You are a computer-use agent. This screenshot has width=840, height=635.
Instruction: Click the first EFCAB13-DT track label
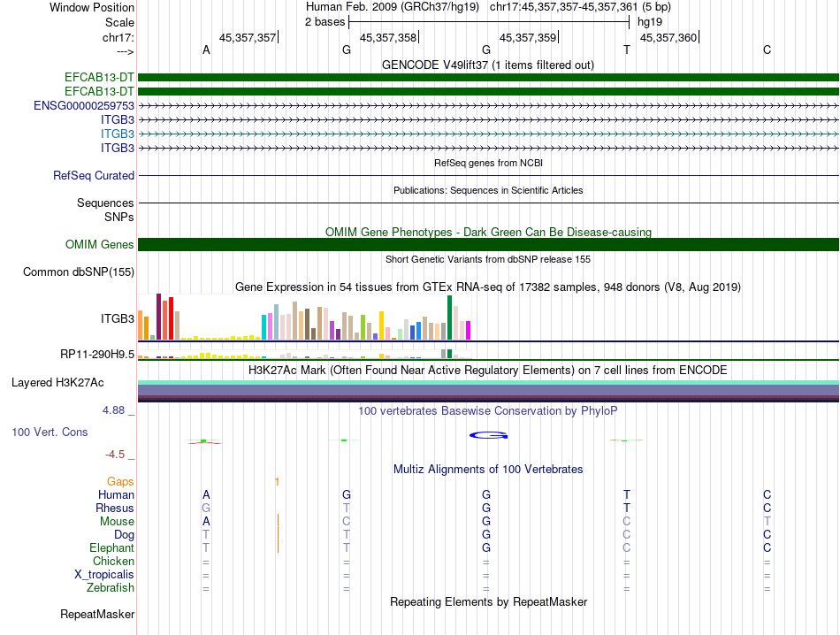click(x=99, y=77)
